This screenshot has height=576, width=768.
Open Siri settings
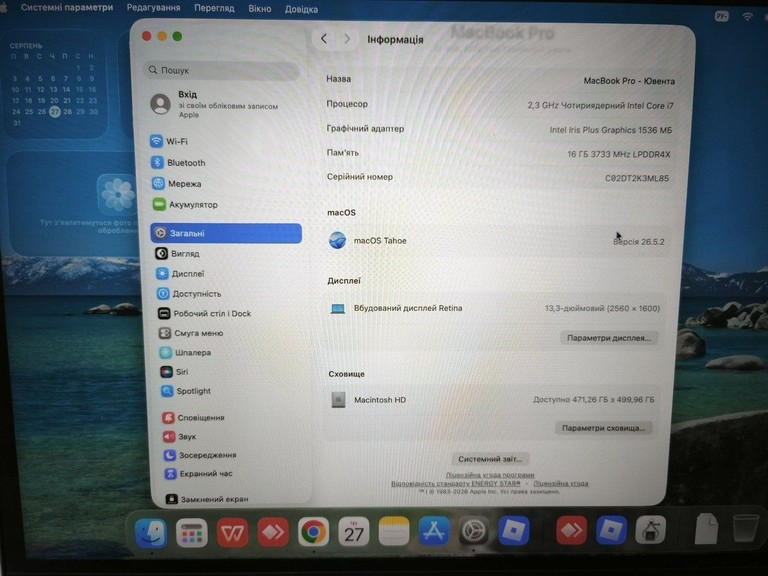click(x=174, y=372)
